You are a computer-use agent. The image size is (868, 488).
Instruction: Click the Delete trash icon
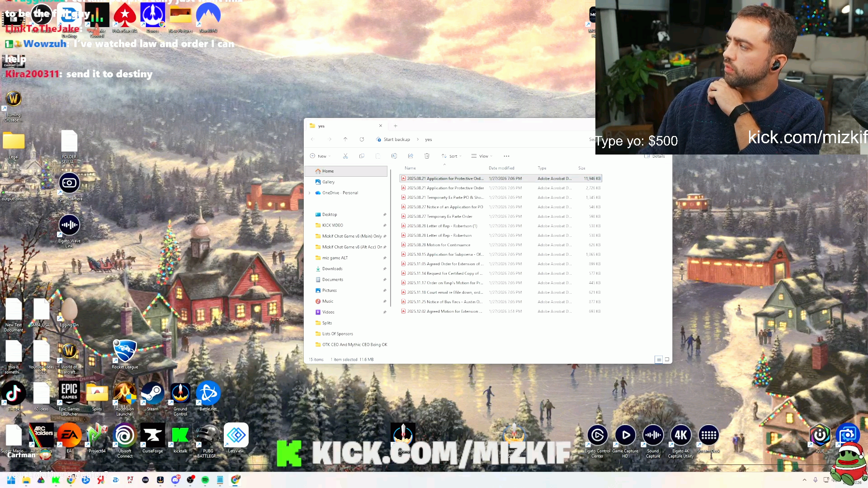tap(427, 156)
